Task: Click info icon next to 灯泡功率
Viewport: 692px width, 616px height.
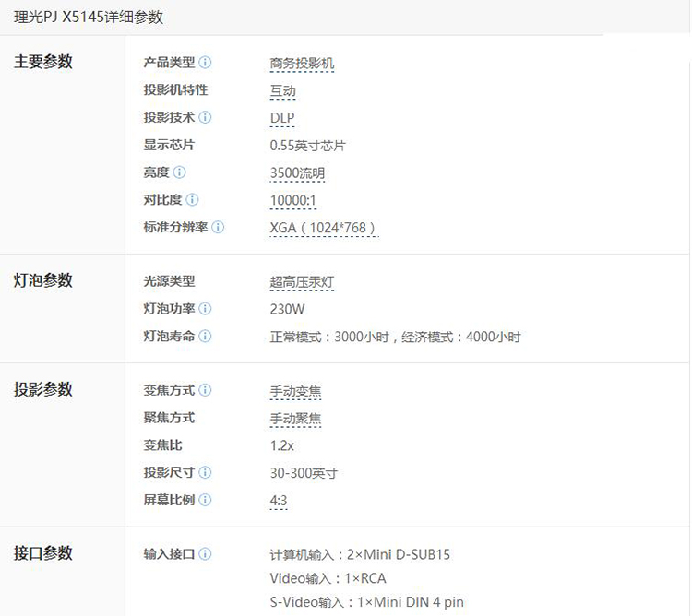Action: click(205, 309)
